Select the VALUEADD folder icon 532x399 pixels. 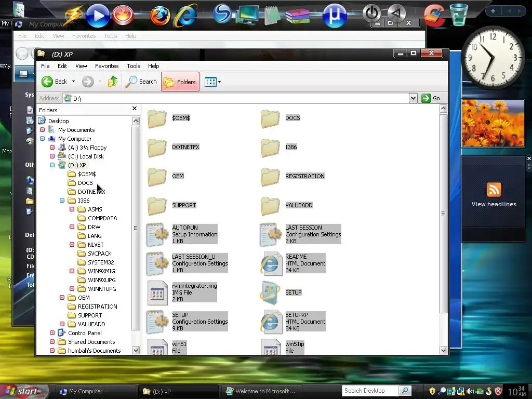[x=270, y=206]
